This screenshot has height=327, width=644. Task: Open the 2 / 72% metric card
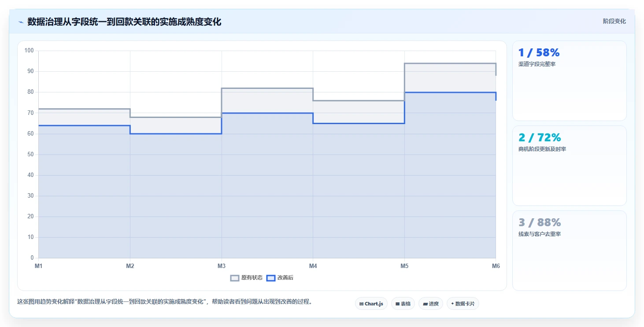(569, 165)
